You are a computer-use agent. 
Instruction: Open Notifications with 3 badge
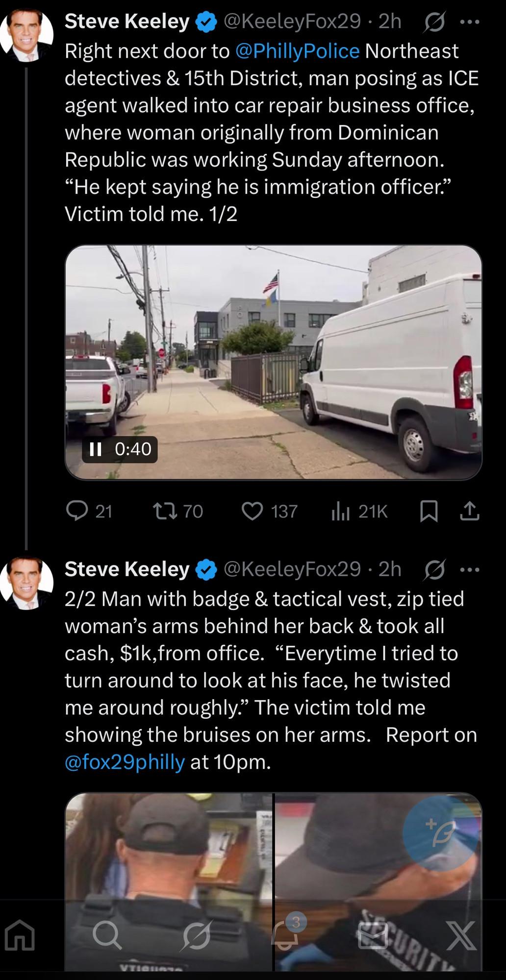click(x=286, y=935)
